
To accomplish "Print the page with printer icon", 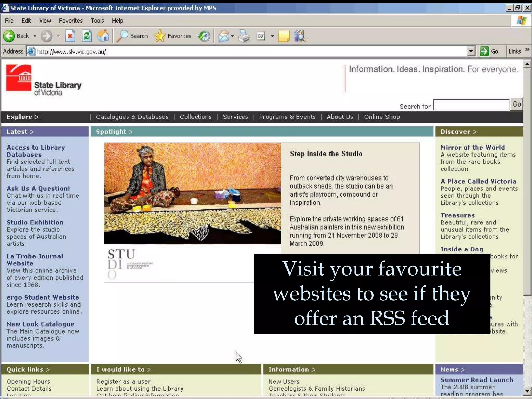I will (244, 36).
